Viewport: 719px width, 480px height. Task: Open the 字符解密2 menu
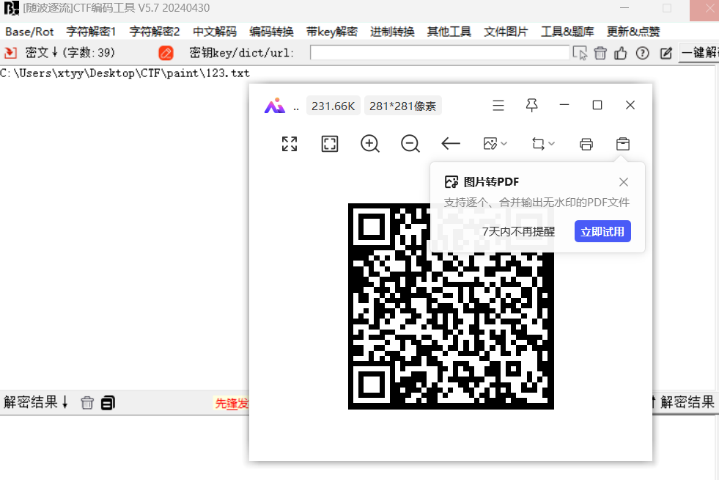coord(154,32)
